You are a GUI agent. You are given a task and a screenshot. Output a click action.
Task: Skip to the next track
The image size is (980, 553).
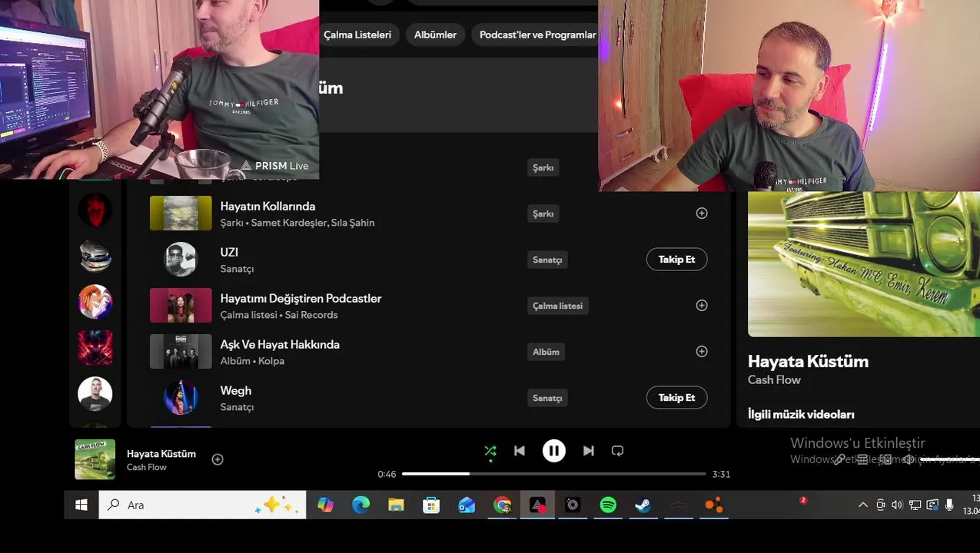click(x=588, y=451)
